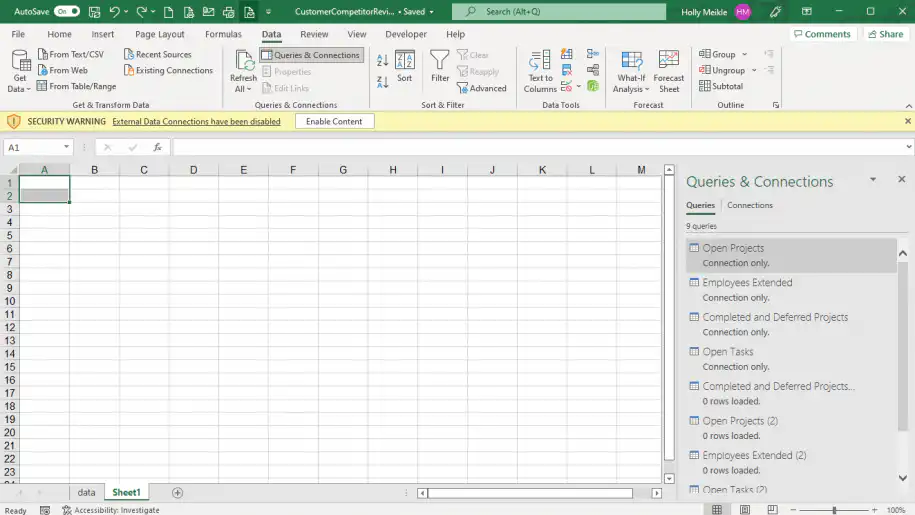
Task: Toggle the Queries & Connections pane button
Action: click(x=312, y=55)
